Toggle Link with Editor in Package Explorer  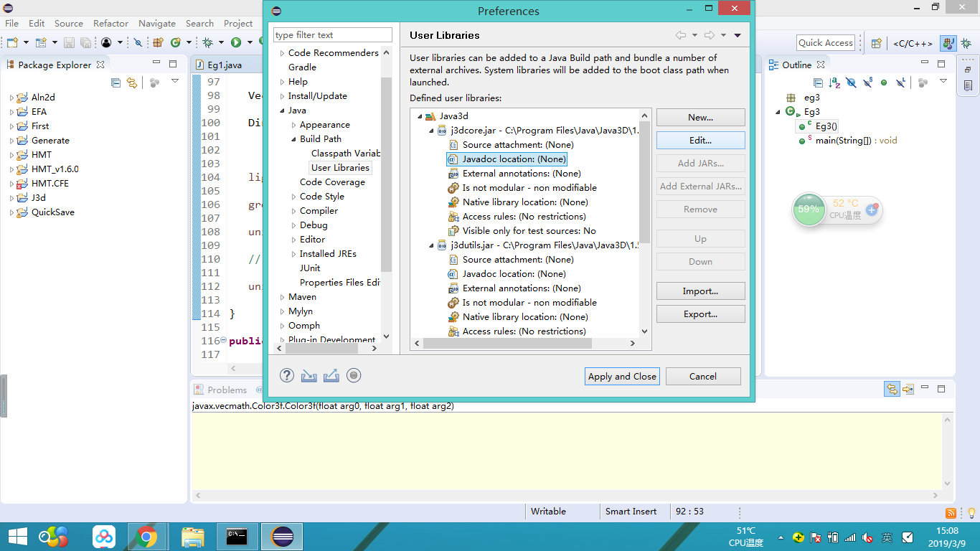pos(132,83)
